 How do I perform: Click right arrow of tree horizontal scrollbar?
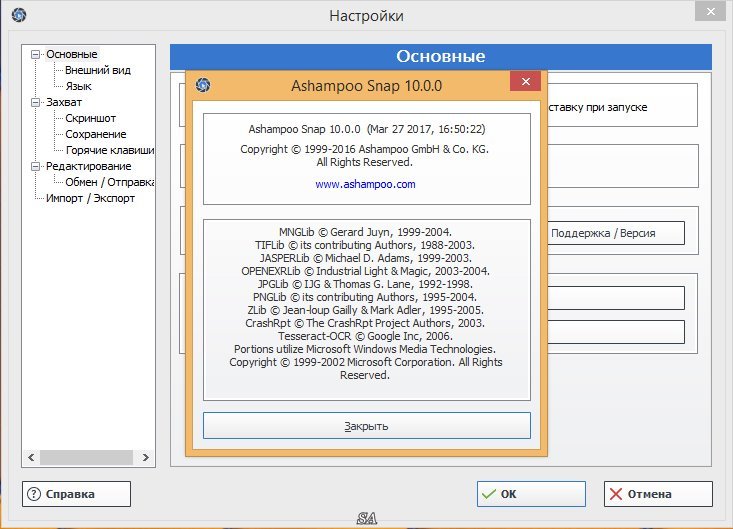145,457
